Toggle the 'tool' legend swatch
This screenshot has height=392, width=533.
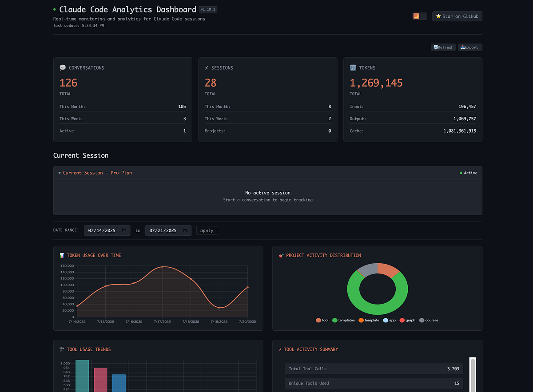(x=318, y=320)
